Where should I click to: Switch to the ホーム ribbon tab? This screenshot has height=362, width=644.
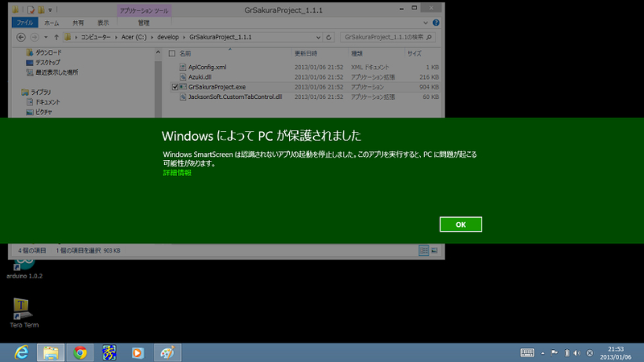tap(52, 23)
